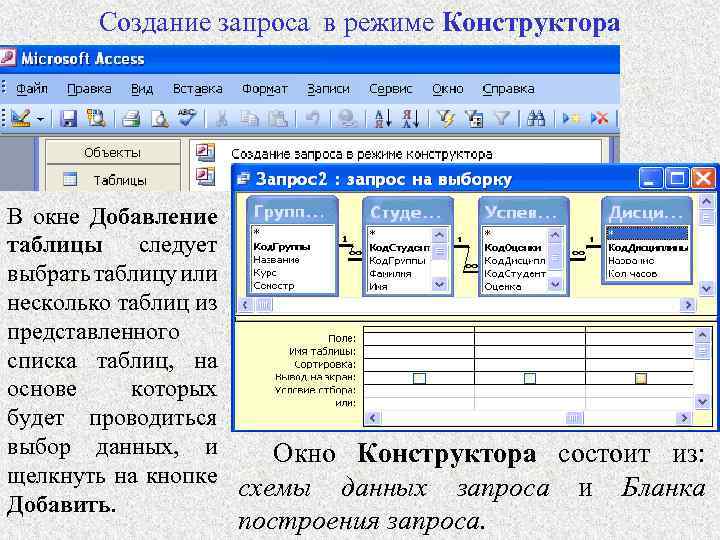Maximize the Запрос2 query window
The width and height of the screenshot is (720, 540).
point(677,179)
